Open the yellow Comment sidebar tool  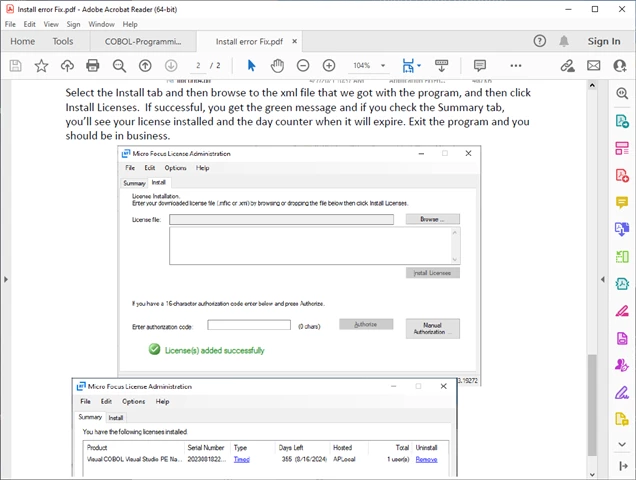(x=622, y=202)
